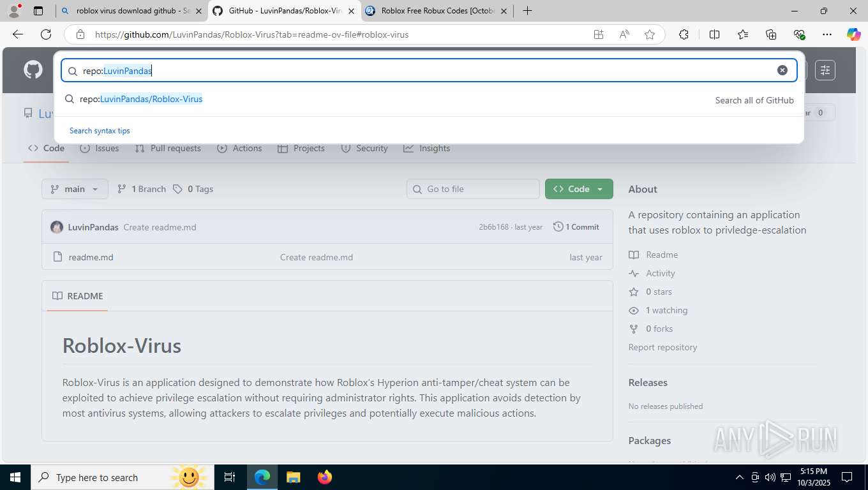868x490 pixels.
Task: Open browser Extensions puzzle icon
Action: point(684,34)
